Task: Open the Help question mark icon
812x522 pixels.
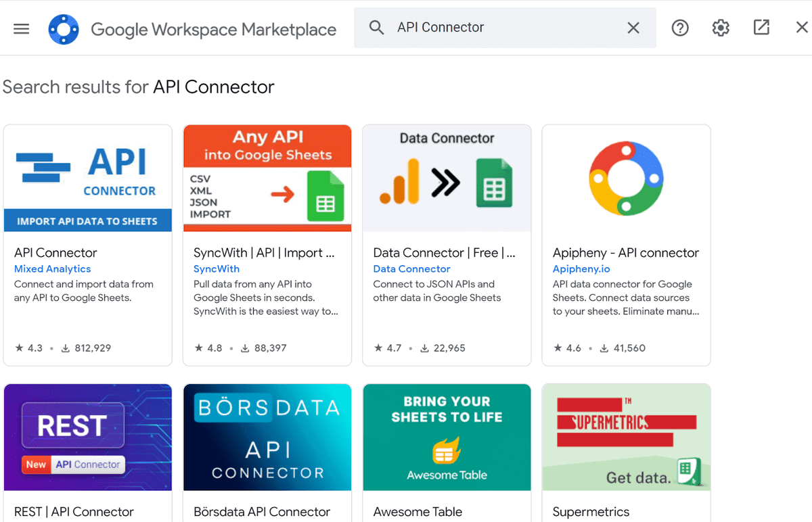Action: pyautogui.click(x=680, y=28)
